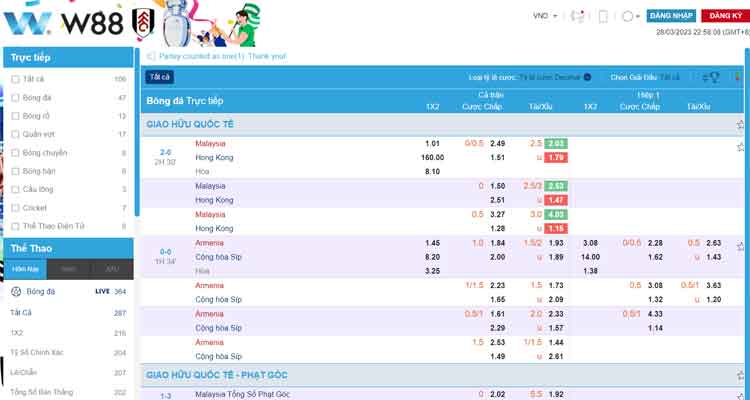Image resolution: width=750 pixels, height=400 pixels.
Task: Favorite the Armenia vs Cộng hòa Síp star
Action: [x=740, y=247]
